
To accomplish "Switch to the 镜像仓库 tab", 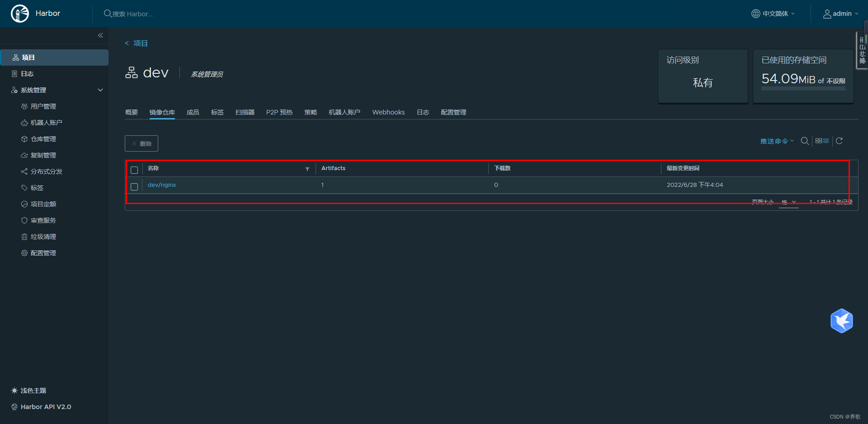I will [162, 112].
